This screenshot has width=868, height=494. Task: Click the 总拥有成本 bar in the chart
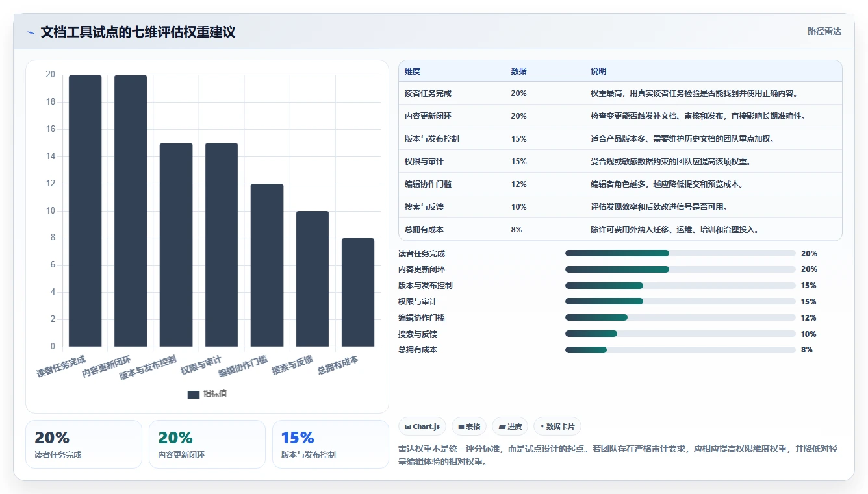pos(358,293)
